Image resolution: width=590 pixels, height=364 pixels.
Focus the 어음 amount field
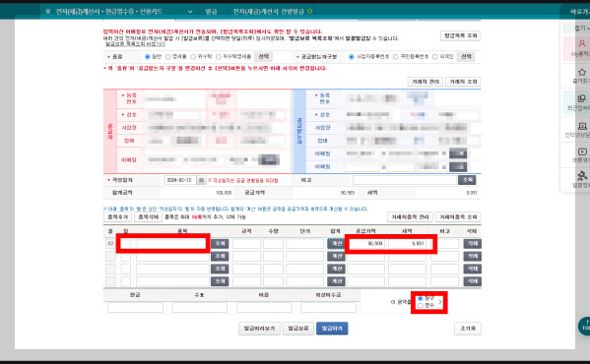(x=264, y=308)
